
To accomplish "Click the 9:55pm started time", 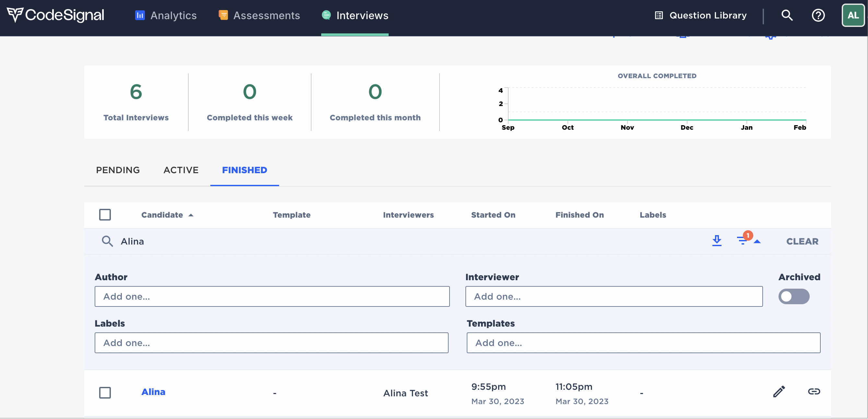I will click(488, 387).
